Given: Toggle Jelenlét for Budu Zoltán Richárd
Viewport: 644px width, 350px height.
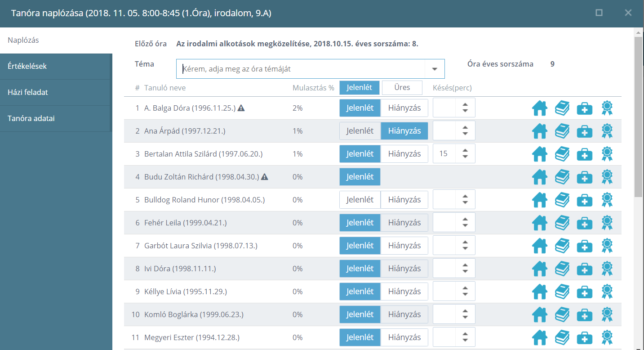Looking at the screenshot, I should [360, 177].
